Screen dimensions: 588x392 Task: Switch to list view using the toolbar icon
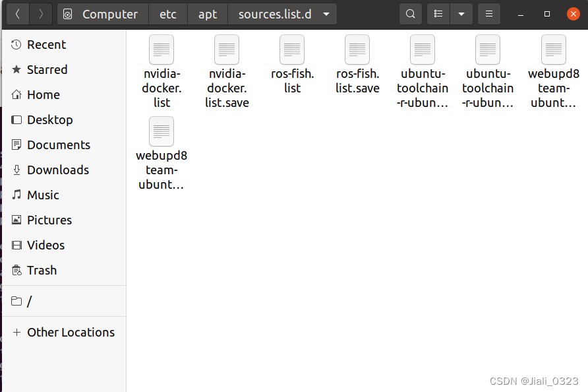point(438,13)
